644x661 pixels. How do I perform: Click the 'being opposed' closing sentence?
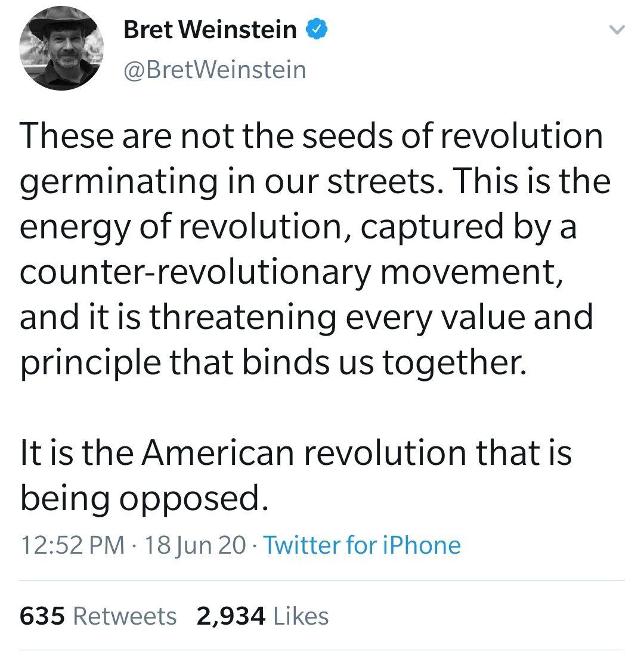pyautogui.click(x=144, y=498)
